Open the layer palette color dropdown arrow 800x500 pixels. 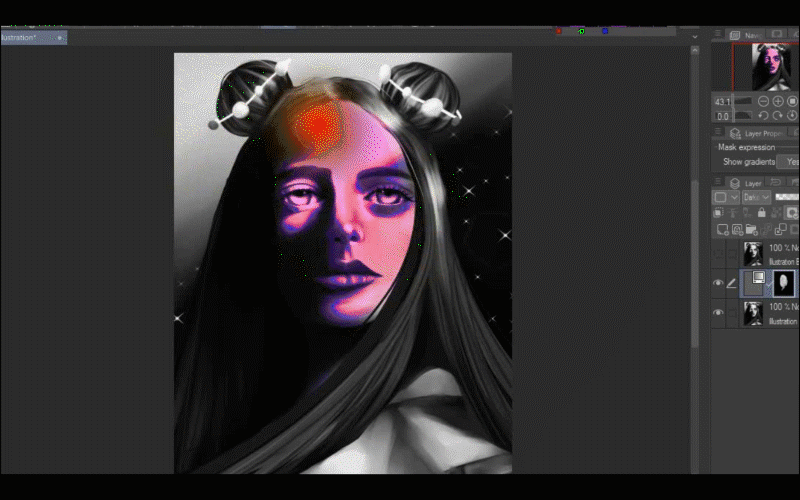[734, 197]
